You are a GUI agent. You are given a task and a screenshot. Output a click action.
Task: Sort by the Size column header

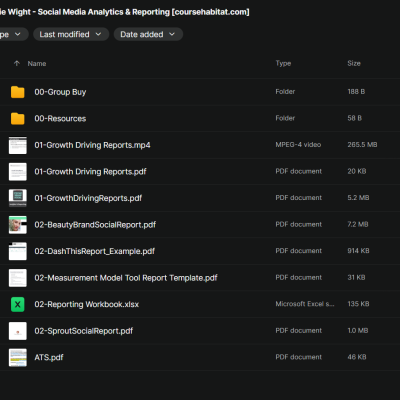(x=354, y=63)
